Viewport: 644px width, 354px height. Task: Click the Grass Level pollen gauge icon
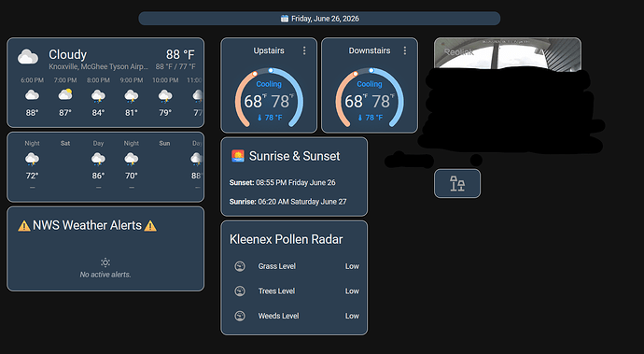pyautogui.click(x=240, y=266)
